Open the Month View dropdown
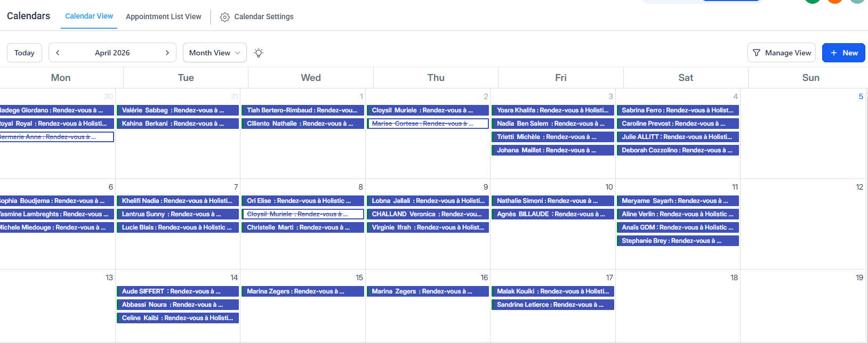 214,52
